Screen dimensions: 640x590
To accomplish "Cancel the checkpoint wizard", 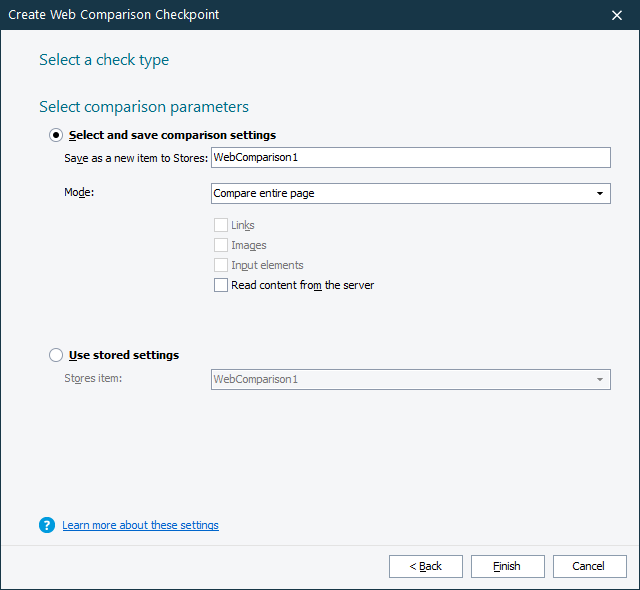I will coord(589,566).
